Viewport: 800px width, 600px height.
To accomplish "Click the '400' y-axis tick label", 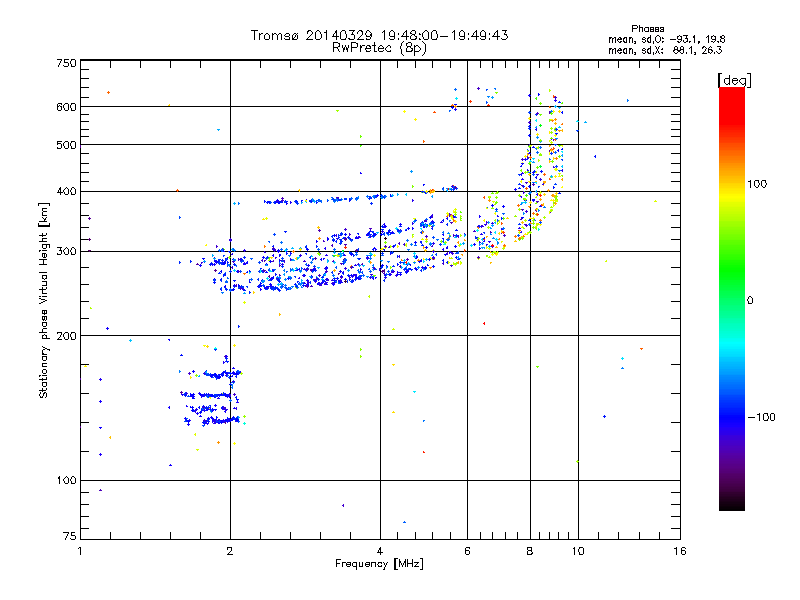I will pos(67,192).
